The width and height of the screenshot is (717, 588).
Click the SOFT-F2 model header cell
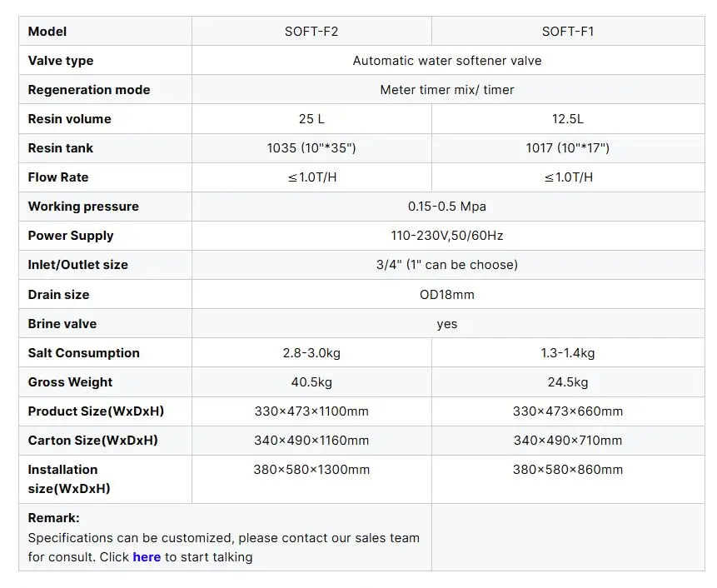[311, 32]
